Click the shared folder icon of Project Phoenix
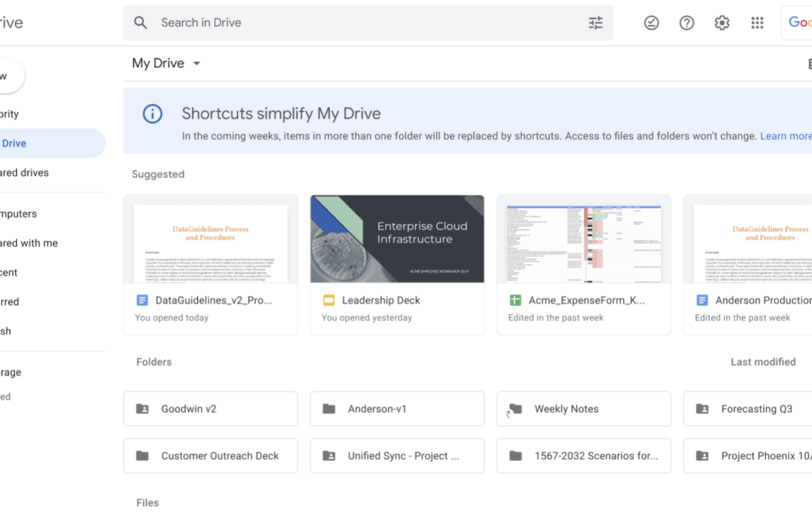812x524 pixels. tap(702, 456)
